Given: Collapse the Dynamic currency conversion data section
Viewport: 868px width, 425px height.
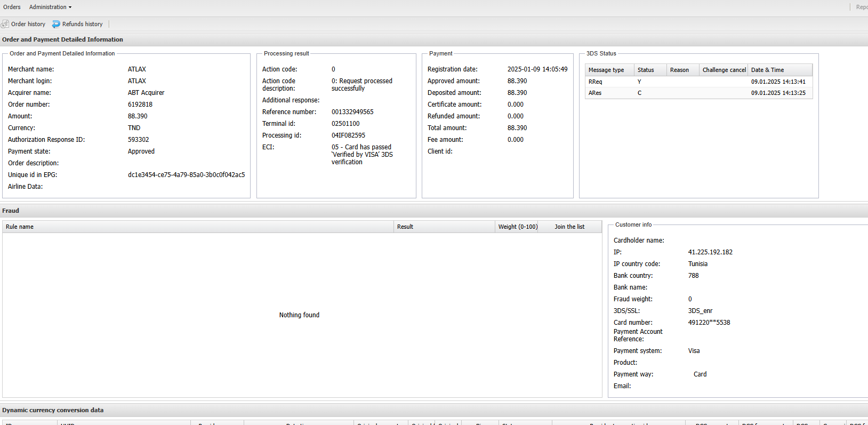Looking at the screenshot, I should [53, 410].
